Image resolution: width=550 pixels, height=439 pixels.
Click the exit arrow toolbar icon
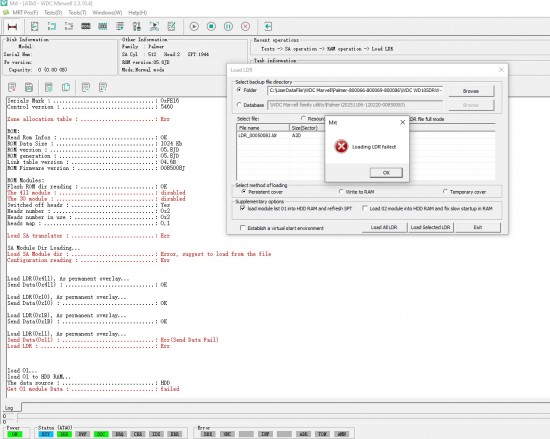pyautogui.click(x=268, y=26)
